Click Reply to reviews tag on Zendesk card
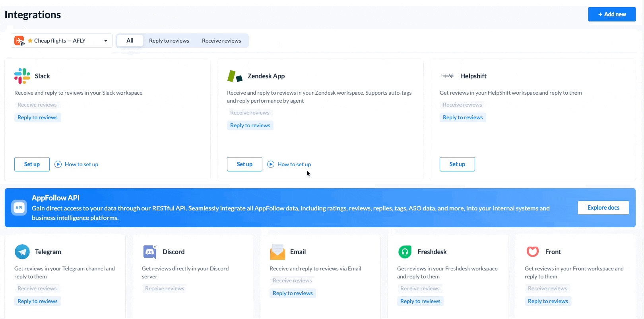644x319 pixels. coord(250,125)
